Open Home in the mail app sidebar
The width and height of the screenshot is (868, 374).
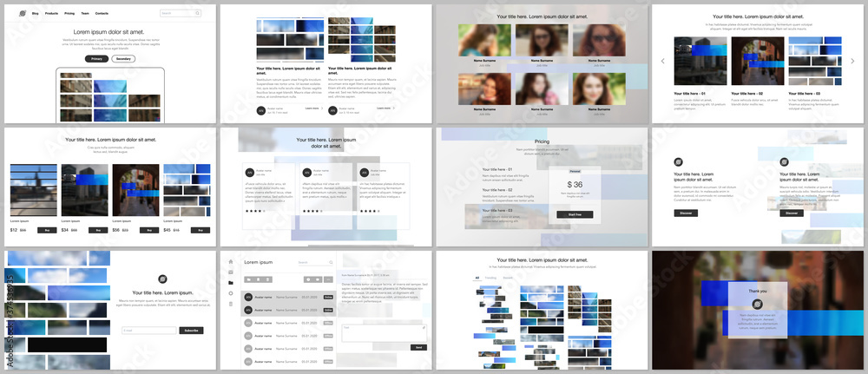(x=231, y=262)
